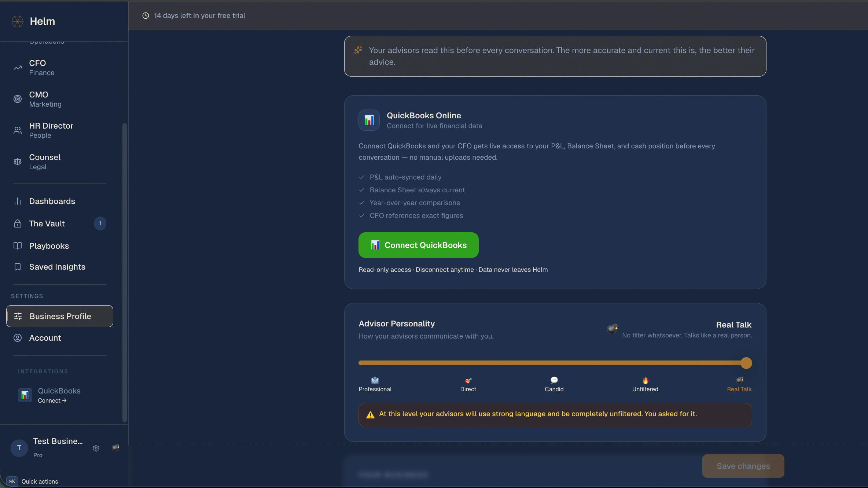
Task: Click the strong language warning triangle
Action: point(370,415)
